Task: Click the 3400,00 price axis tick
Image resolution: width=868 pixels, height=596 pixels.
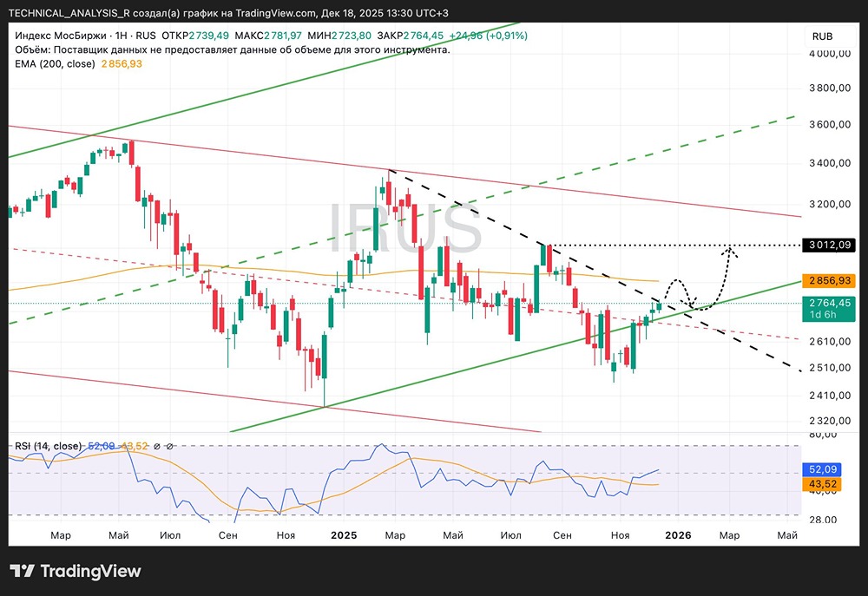Action: 829,163
